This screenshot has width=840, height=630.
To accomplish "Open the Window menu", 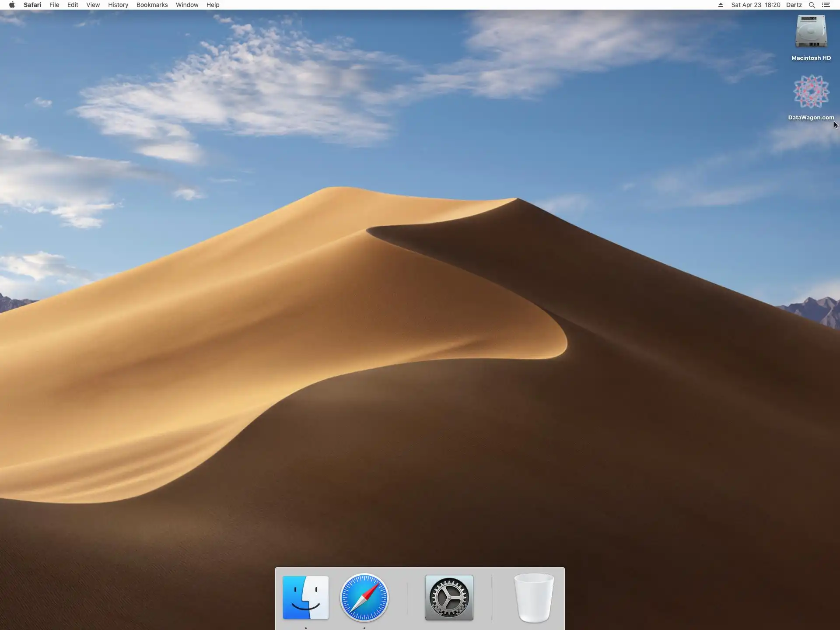I will tap(187, 5).
